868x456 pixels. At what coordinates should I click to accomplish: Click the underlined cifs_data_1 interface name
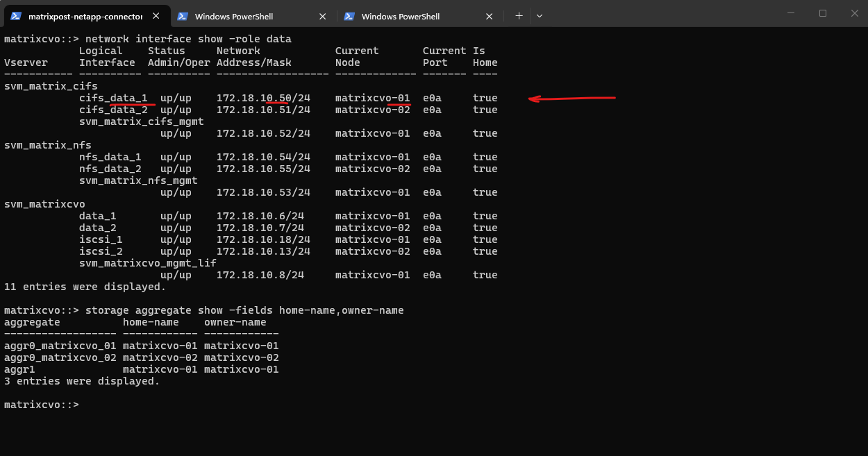113,98
